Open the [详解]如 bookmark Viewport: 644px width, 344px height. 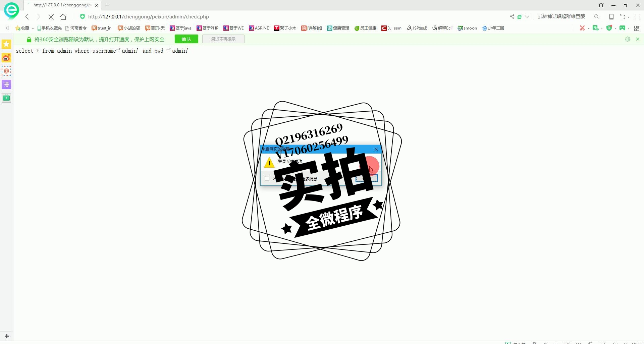[312, 28]
